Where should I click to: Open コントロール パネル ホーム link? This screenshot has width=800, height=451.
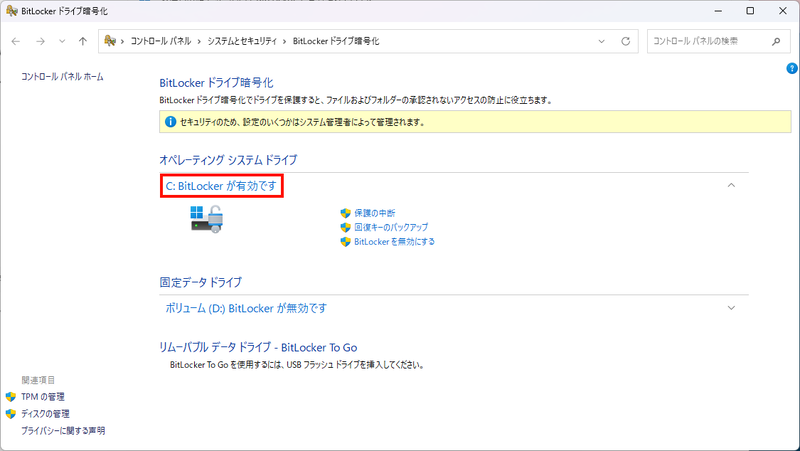tap(62, 77)
